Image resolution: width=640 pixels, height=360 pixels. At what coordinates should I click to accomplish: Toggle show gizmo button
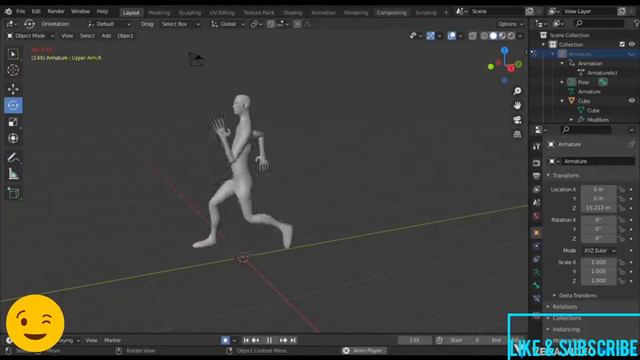(430, 36)
